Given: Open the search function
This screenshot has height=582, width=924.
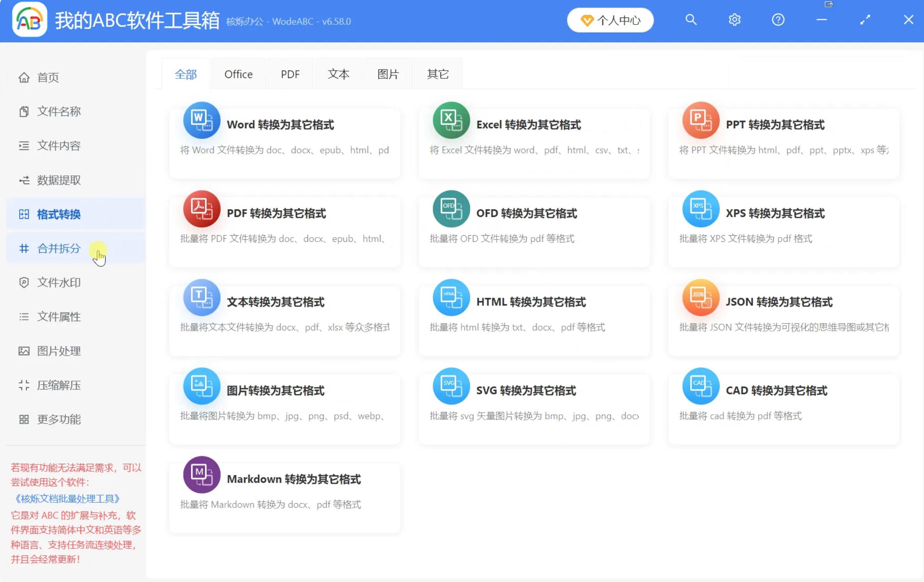Looking at the screenshot, I should pos(691,20).
